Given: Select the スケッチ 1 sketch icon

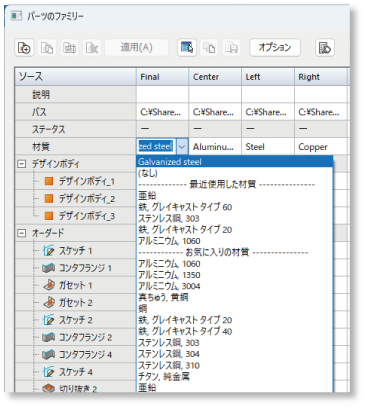Looking at the screenshot, I should coord(49,251).
